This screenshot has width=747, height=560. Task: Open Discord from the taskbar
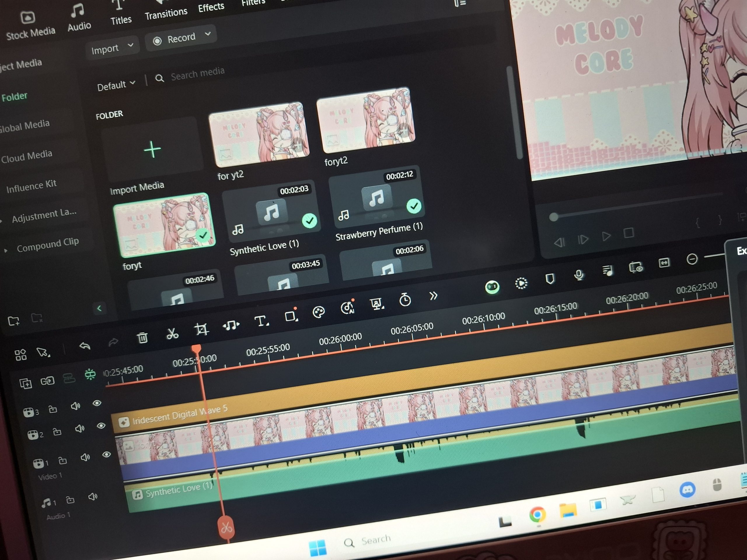click(687, 489)
